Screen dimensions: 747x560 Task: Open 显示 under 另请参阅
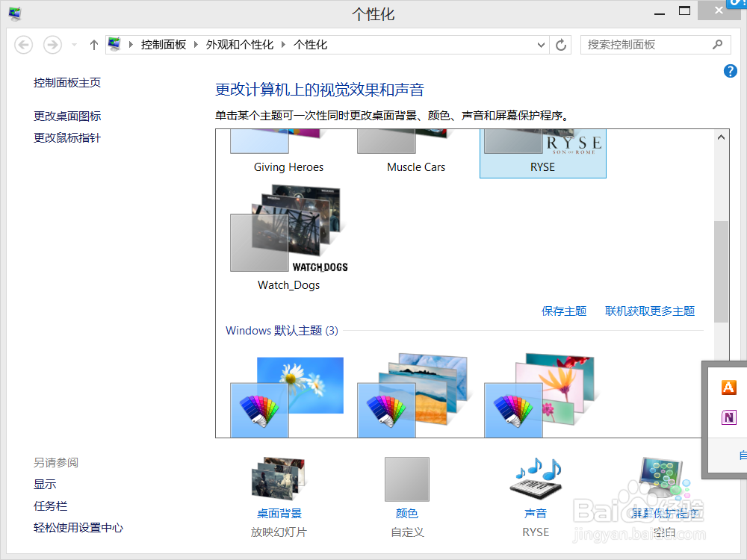pos(45,485)
